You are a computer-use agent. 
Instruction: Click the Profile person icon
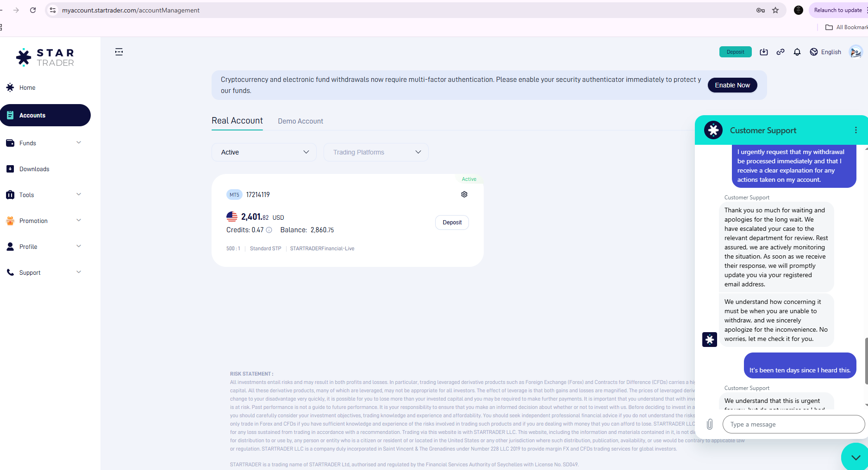point(10,247)
